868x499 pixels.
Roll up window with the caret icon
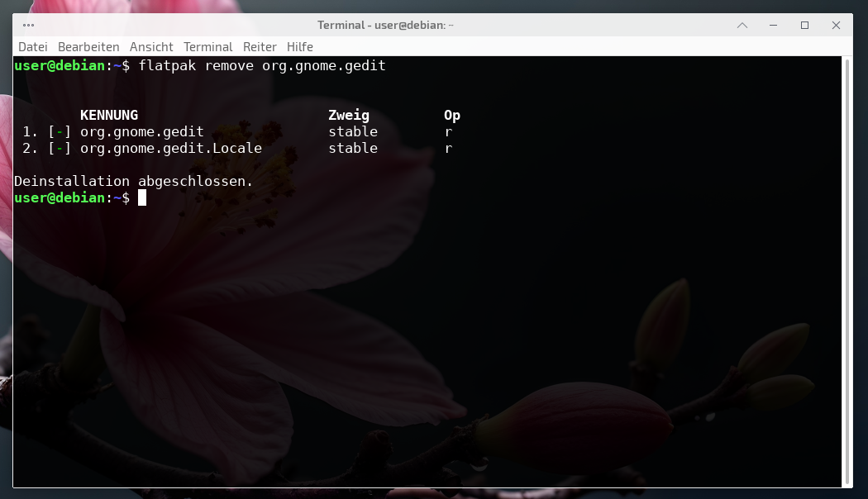click(742, 25)
